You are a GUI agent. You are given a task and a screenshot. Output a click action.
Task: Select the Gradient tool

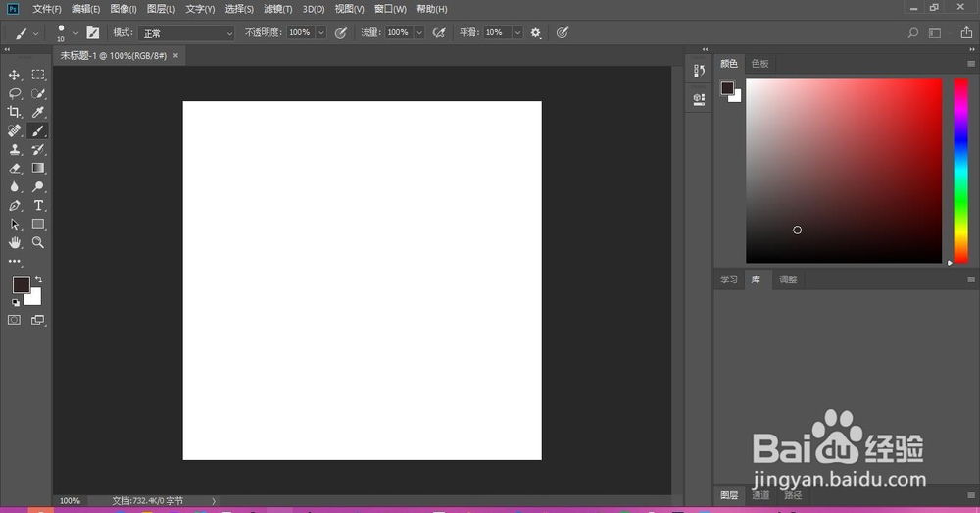[x=38, y=169]
